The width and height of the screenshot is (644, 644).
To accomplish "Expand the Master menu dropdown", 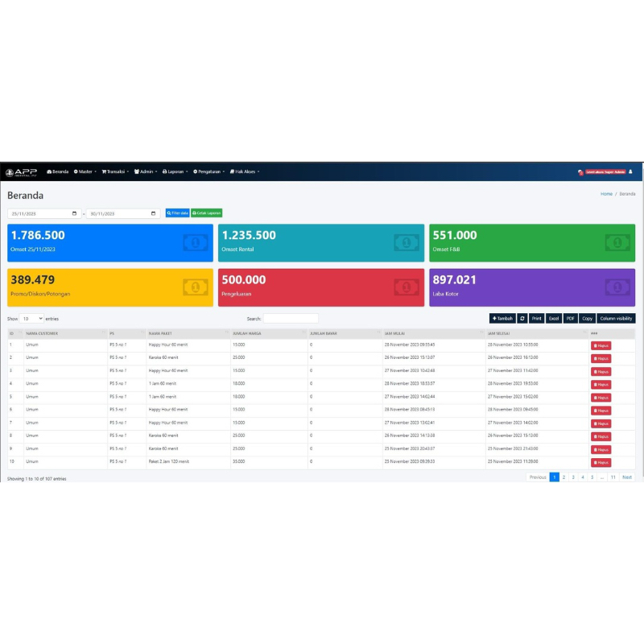I will point(85,171).
